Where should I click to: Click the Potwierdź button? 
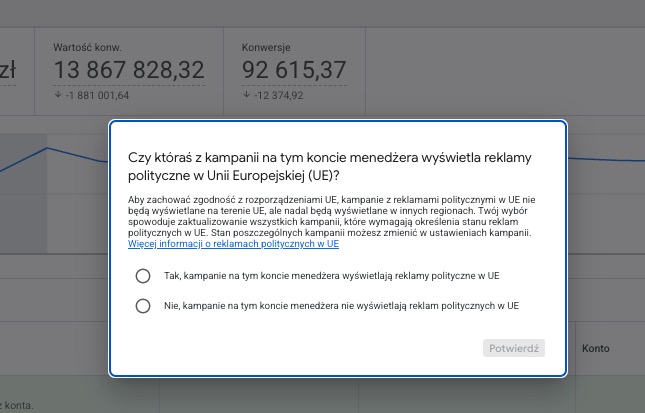[514, 348]
